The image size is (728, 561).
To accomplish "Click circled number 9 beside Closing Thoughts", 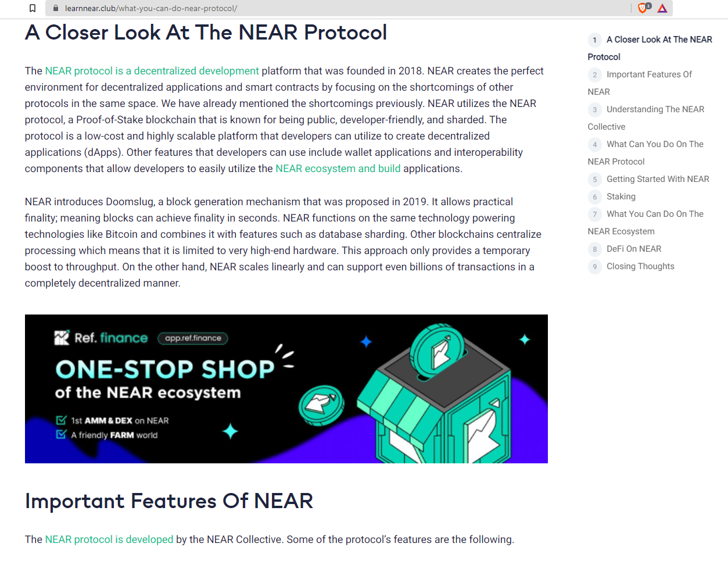I will tap(594, 266).
